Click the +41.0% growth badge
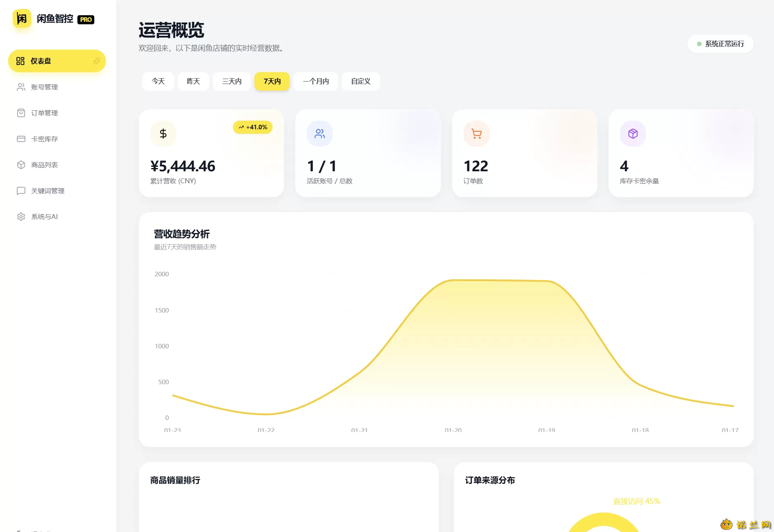This screenshot has width=774, height=532. [x=253, y=127]
